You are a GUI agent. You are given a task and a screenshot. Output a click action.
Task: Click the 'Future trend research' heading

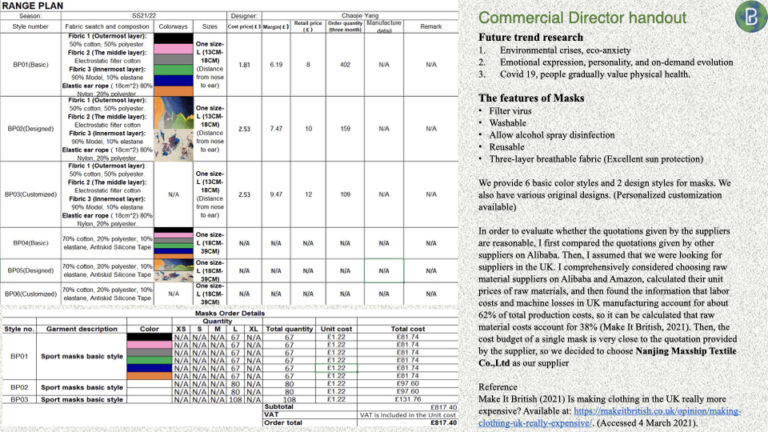click(531, 37)
